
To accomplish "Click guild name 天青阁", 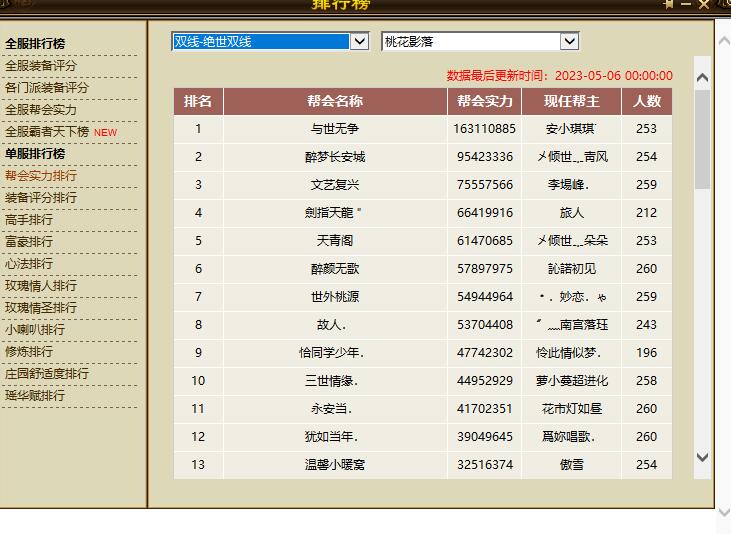I will [x=335, y=241].
